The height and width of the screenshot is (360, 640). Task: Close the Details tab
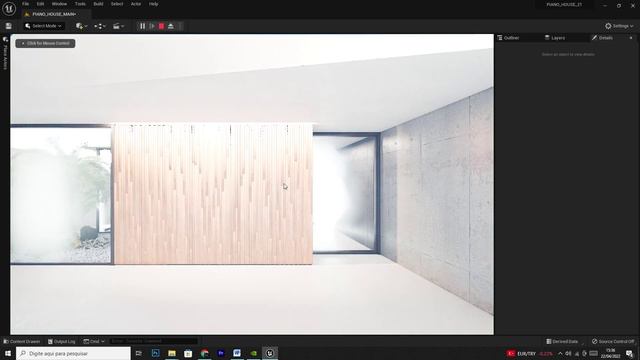point(631,38)
